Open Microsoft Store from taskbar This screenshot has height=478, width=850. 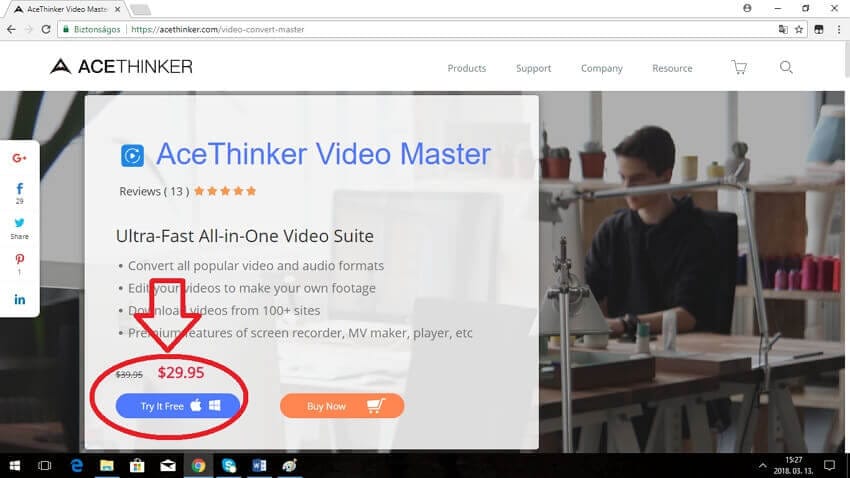click(137, 466)
